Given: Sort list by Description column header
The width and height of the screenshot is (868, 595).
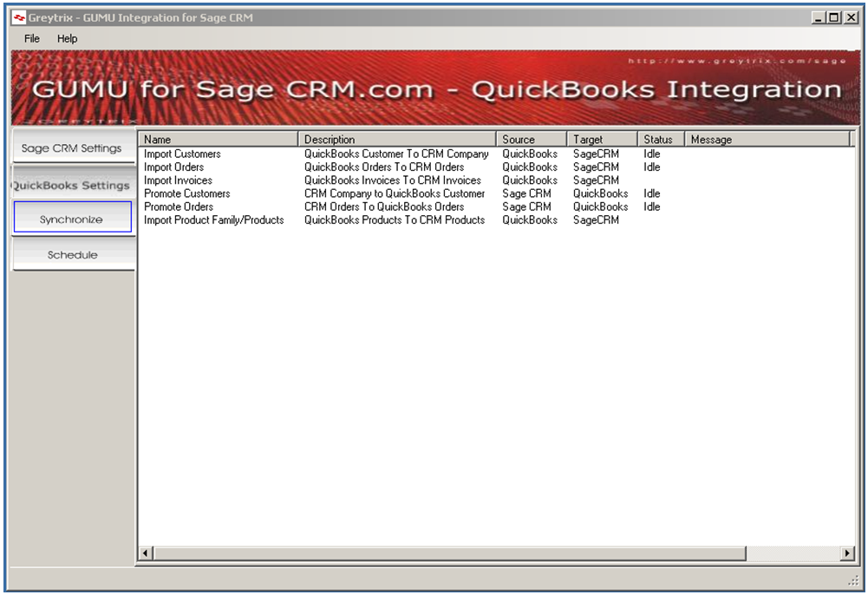Looking at the screenshot, I should coord(397,140).
